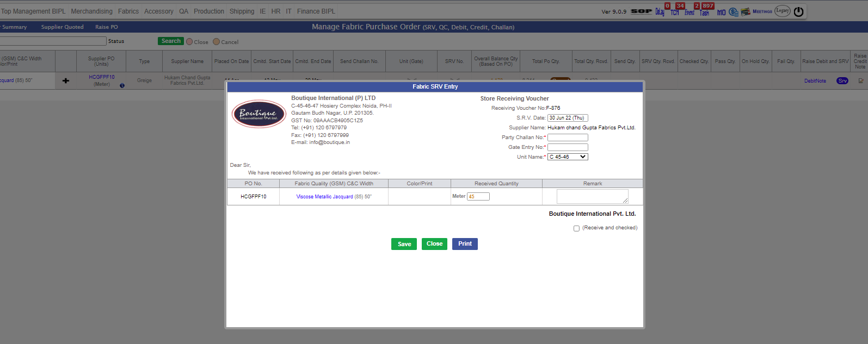The height and width of the screenshot is (344, 868).
Task: Select the Cancel status radio button
Action: 216,41
